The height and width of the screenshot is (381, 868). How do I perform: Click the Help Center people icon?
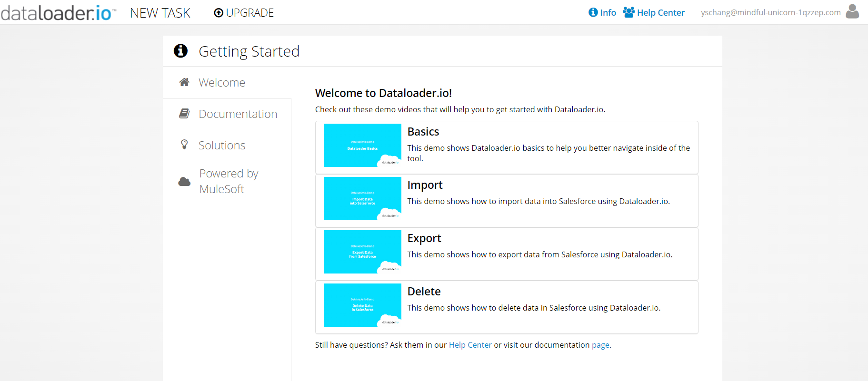point(629,12)
